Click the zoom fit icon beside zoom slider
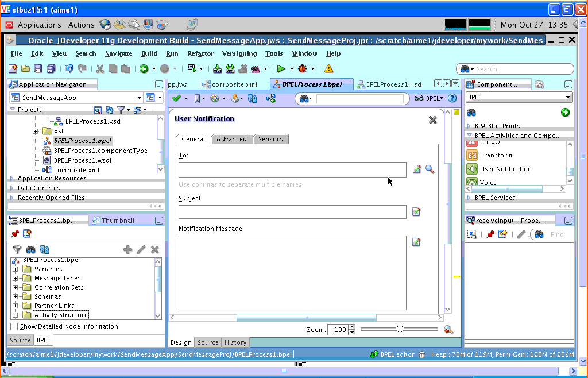Viewport: 588px width, 378px height. tap(448, 330)
